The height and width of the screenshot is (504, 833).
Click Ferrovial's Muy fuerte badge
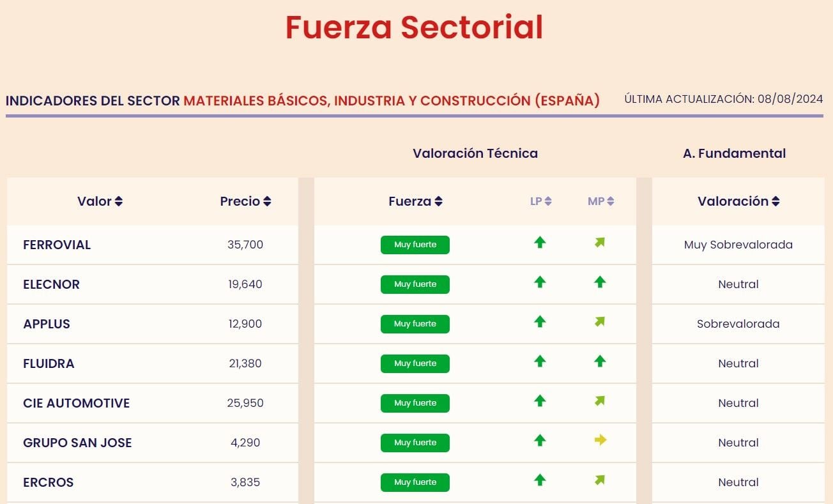415,245
